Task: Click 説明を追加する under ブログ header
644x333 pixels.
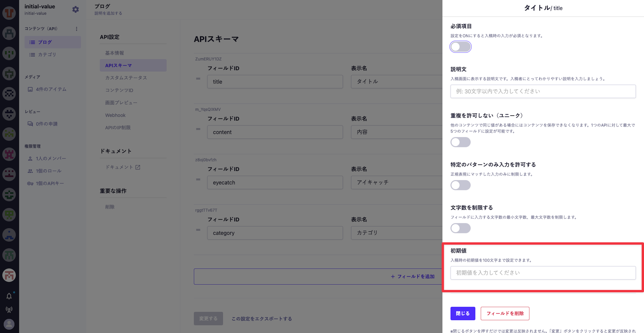Action: pyautogui.click(x=108, y=13)
